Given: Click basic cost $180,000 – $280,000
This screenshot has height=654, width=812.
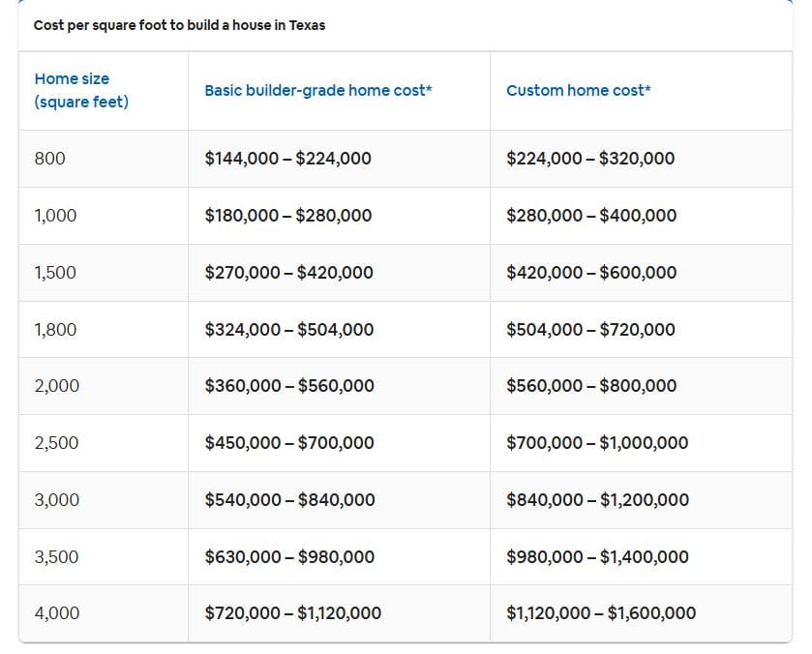Looking at the screenshot, I should (288, 215).
